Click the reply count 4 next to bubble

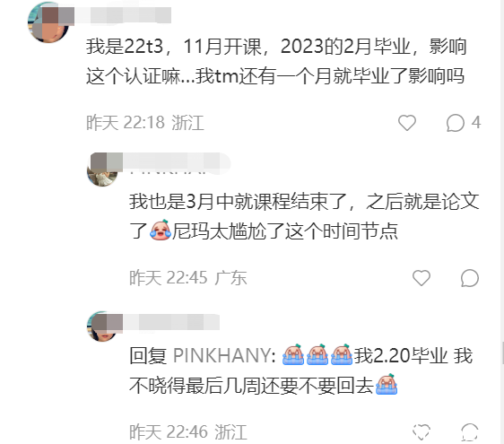[x=476, y=122]
